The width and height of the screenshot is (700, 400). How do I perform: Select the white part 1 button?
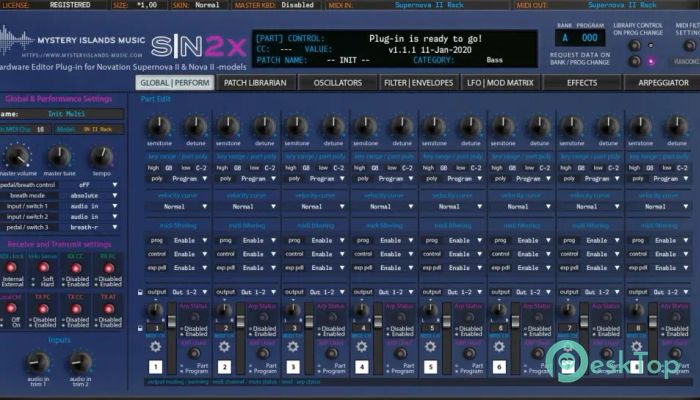155,367
